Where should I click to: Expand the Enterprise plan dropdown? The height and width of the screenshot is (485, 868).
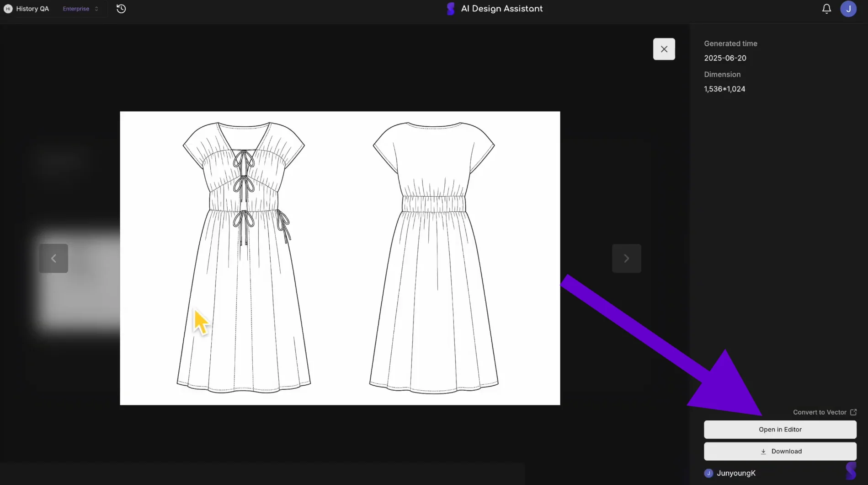(81, 9)
